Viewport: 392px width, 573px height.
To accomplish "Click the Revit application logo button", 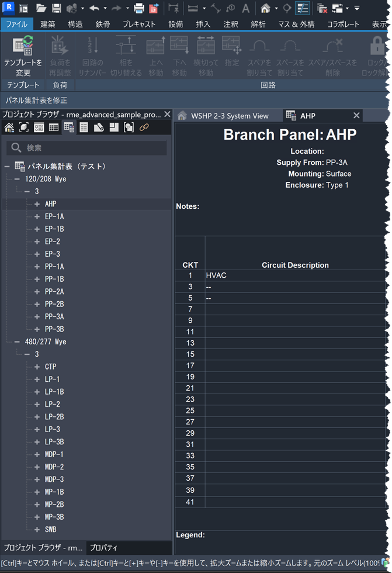I will (8, 7).
